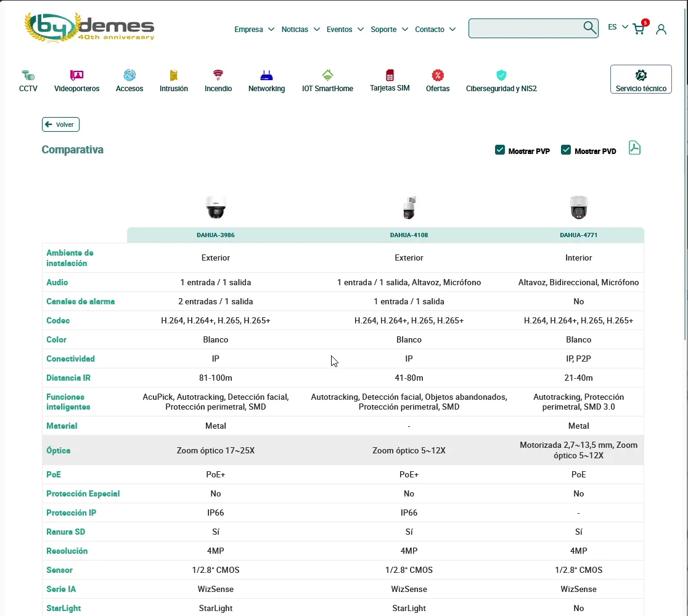Click the DAHUA-3986 camera thumbnail
688x616 pixels.
pyautogui.click(x=215, y=207)
